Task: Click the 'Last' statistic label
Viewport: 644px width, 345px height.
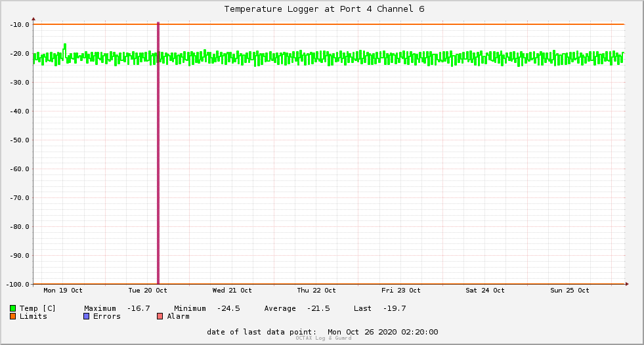Action: [x=362, y=308]
